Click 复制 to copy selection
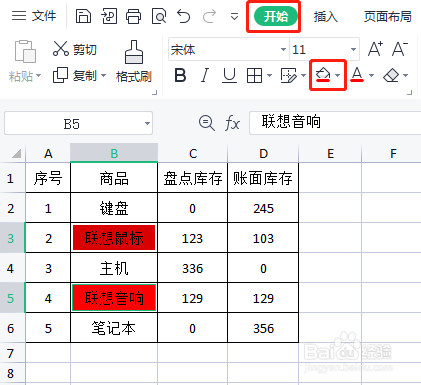421x385 pixels. coord(75,76)
